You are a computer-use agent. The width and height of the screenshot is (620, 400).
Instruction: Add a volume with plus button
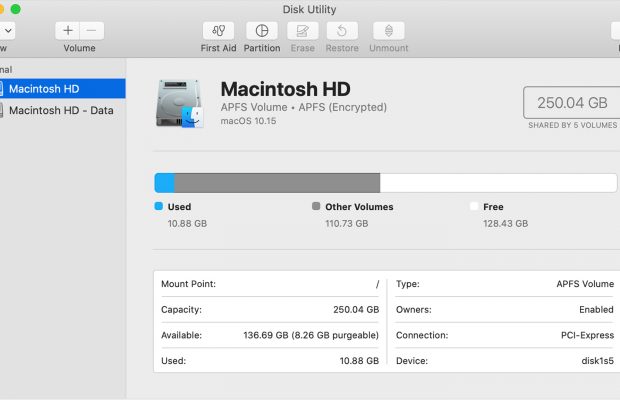pyautogui.click(x=67, y=31)
